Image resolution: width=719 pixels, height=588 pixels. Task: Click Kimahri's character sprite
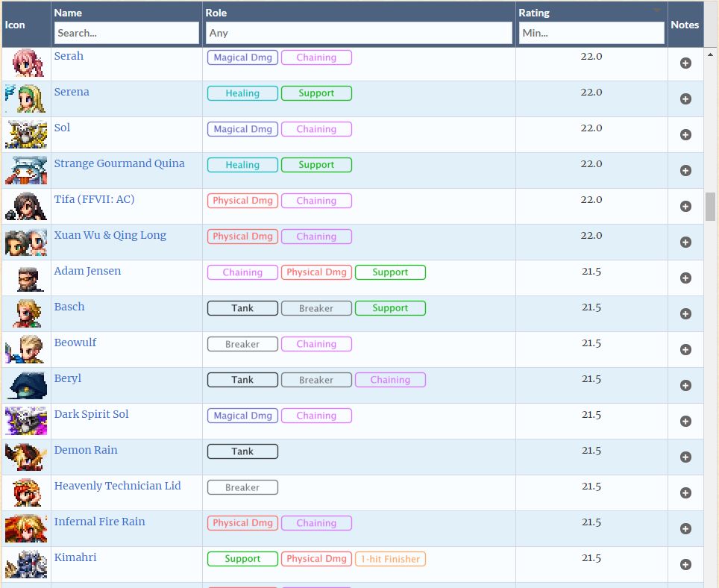click(x=27, y=564)
